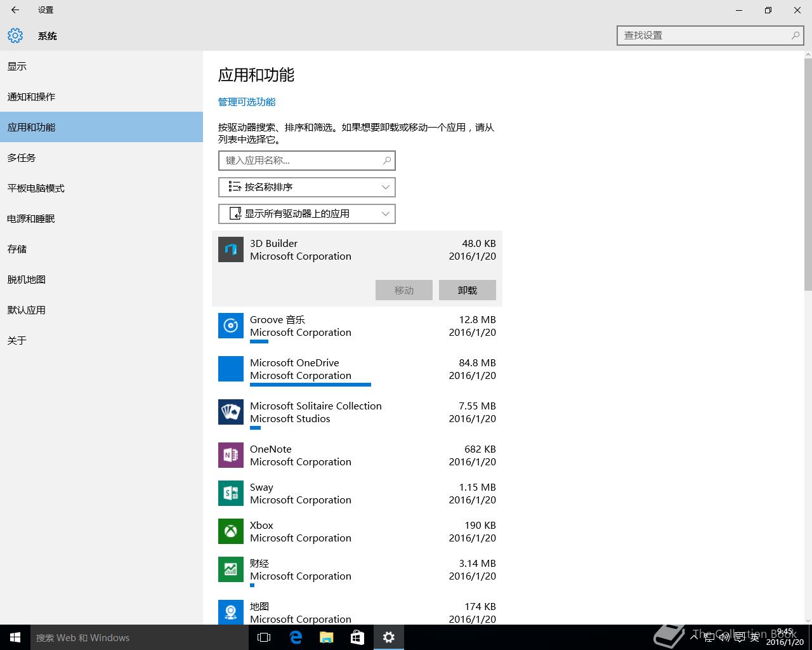Click the settings gear icon beside 系统
812x650 pixels.
tap(15, 36)
